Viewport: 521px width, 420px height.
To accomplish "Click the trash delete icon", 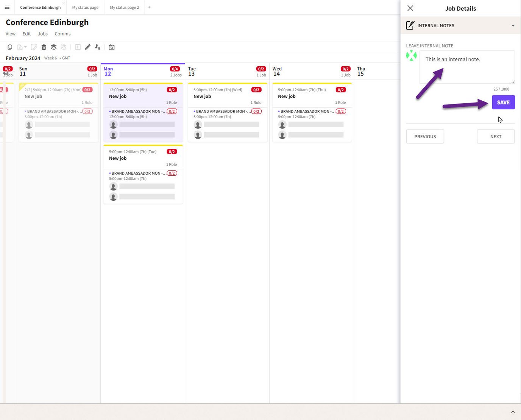I will click(x=44, y=47).
